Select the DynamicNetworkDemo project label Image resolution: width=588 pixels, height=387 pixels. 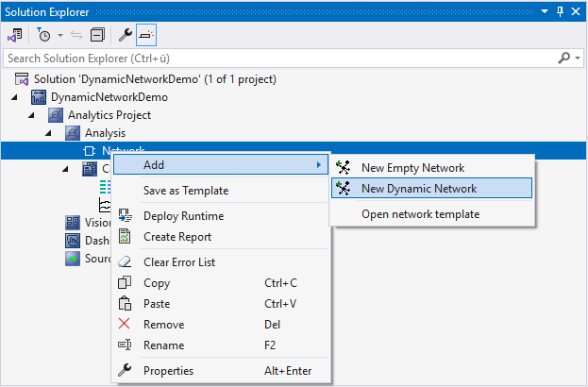coord(109,97)
